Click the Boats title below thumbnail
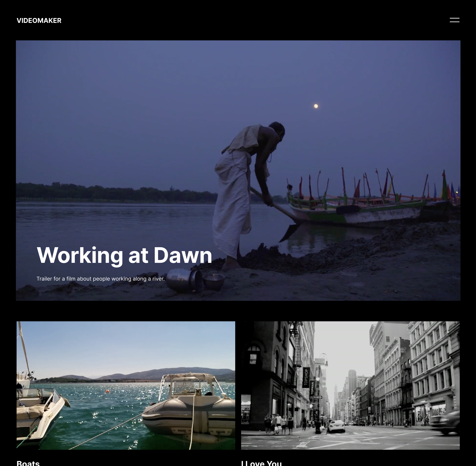476x466 pixels. coord(28,463)
